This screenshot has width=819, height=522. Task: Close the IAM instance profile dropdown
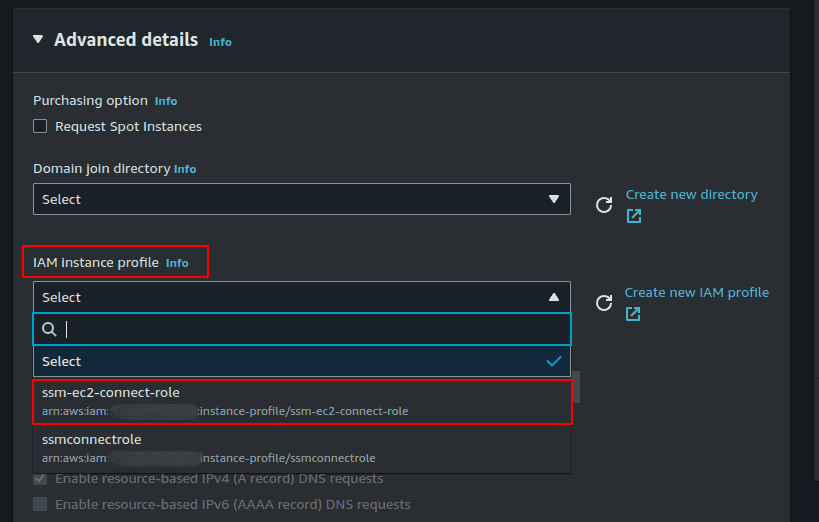tap(301, 297)
